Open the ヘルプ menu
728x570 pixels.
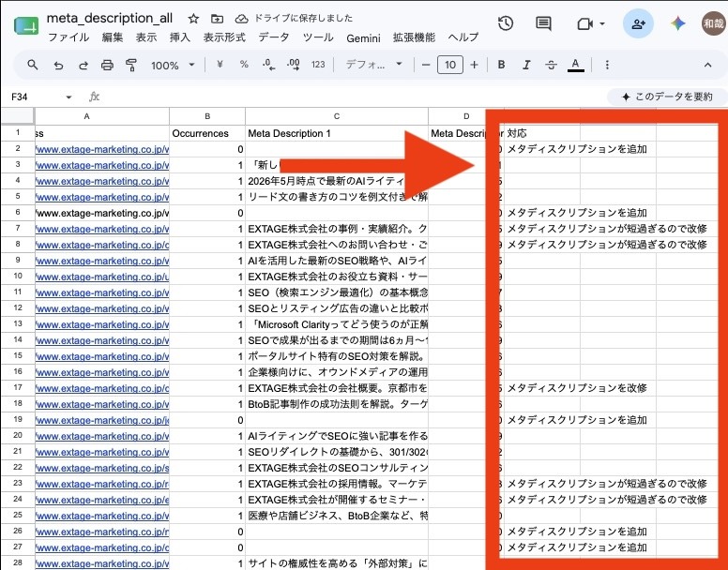[463, 37]
